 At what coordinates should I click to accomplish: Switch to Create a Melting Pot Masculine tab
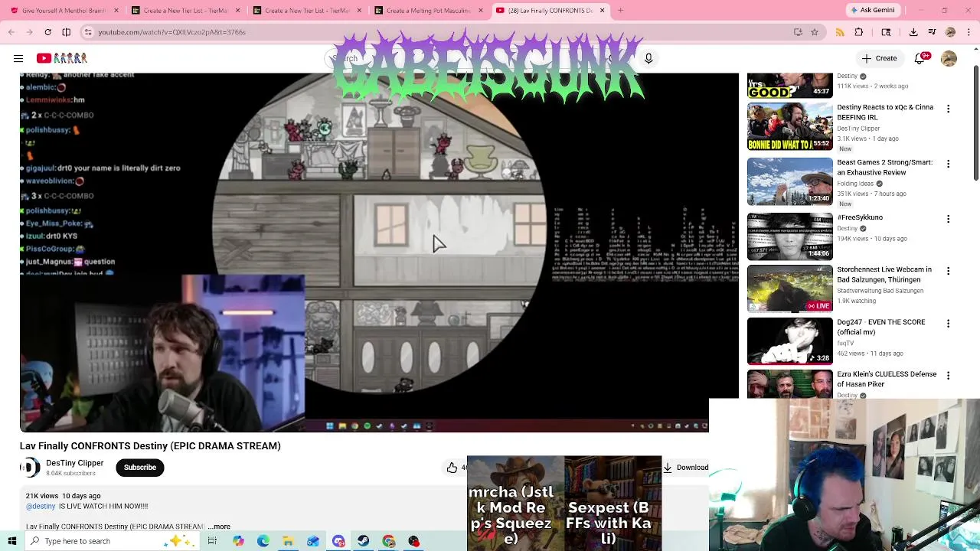(x=429, y=10)
